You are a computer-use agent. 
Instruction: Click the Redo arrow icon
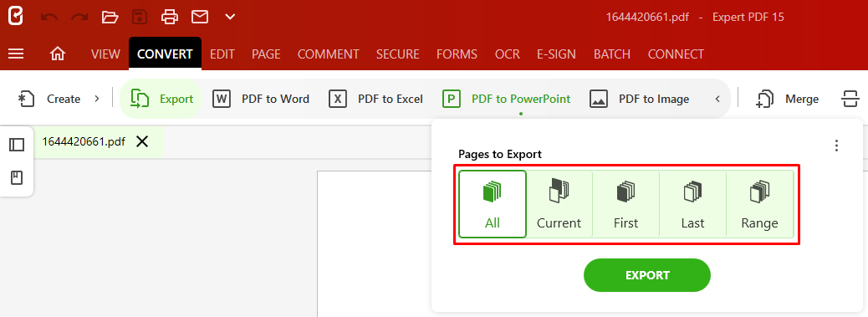79,18
